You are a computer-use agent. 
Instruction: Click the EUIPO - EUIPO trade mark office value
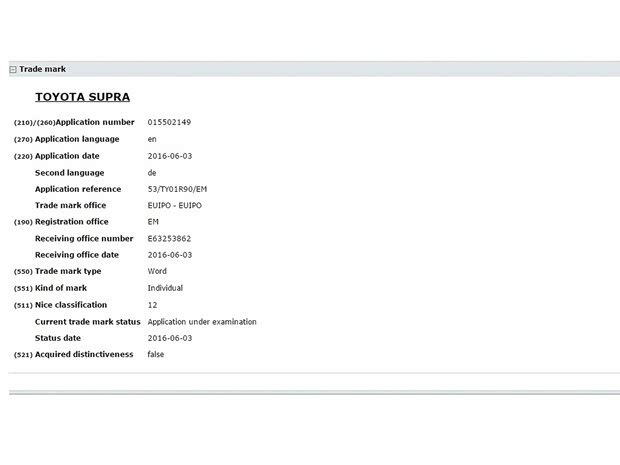pos(174,205)
